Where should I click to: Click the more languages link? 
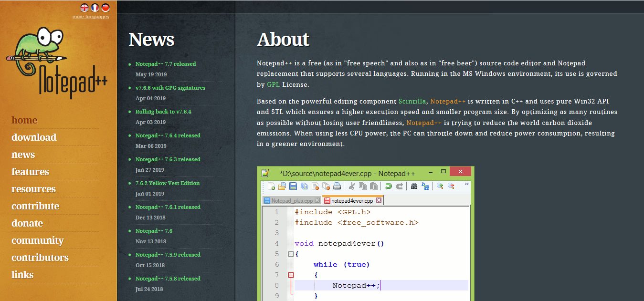point(91,17)
